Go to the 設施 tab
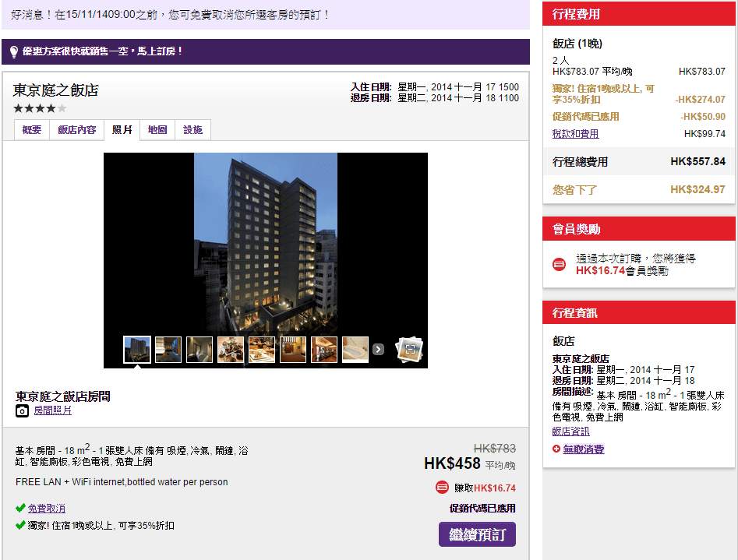The width and height of the screenshot is (738, 560). tap(192, 130)
